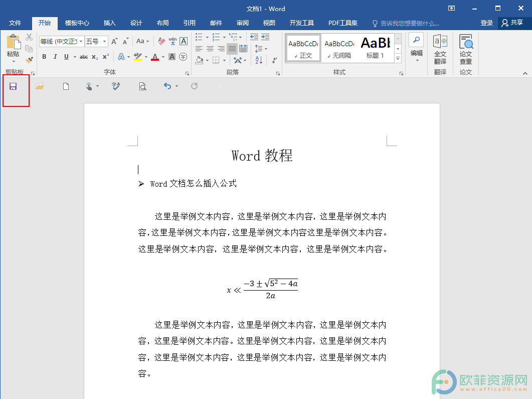Screen dimensions: 532x399
Task: Apply a character border
Action: pyautogui.click(x=184, y=42)
